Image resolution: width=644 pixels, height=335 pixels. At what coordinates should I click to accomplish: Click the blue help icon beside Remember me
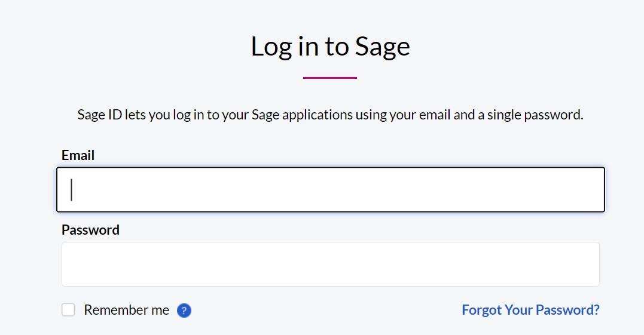pos(184,311)
